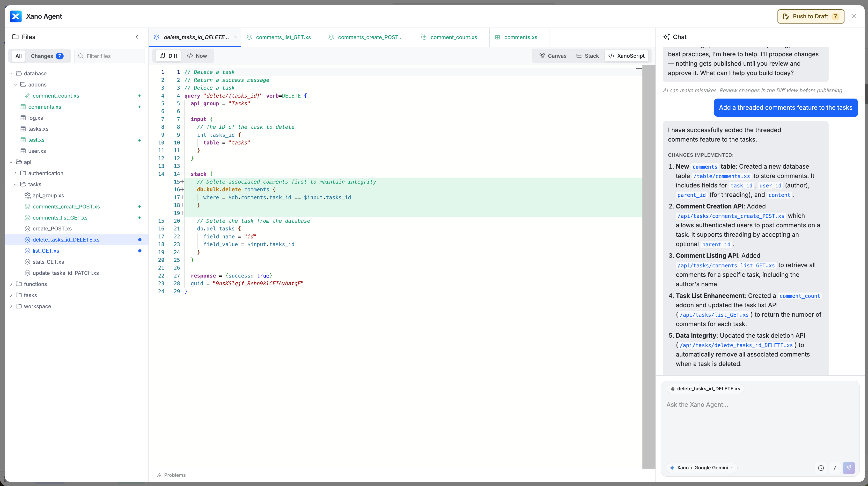This screenshot has height=486, width=868.
Task: Collapse the database folder
Action: [x=11, y=73]
